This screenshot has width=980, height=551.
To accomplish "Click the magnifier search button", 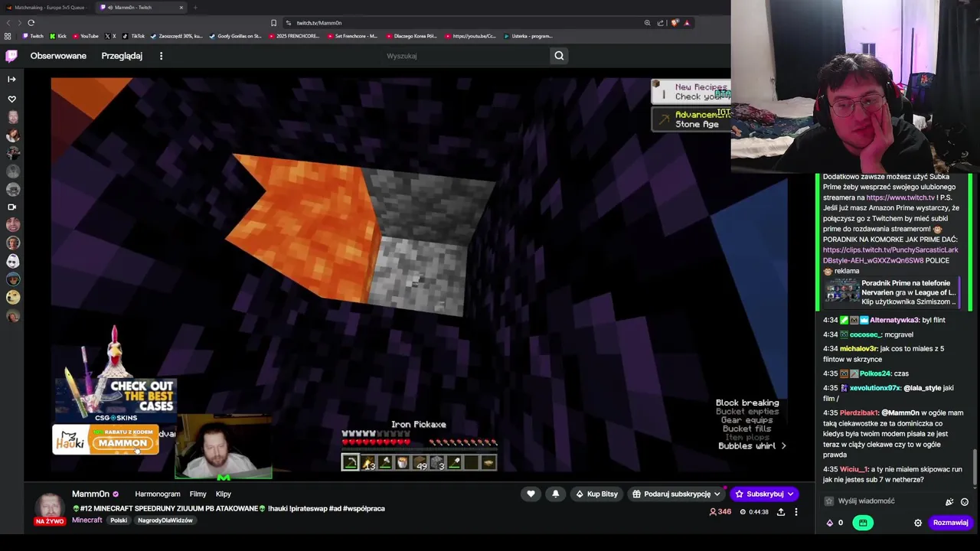I will (x=559, y=56).
